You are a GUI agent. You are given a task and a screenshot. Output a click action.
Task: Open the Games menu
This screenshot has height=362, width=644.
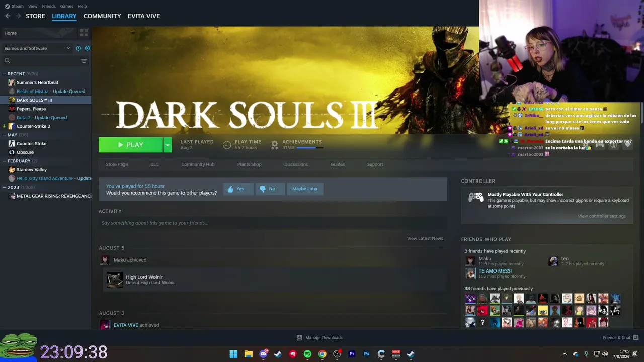[67, 6]
